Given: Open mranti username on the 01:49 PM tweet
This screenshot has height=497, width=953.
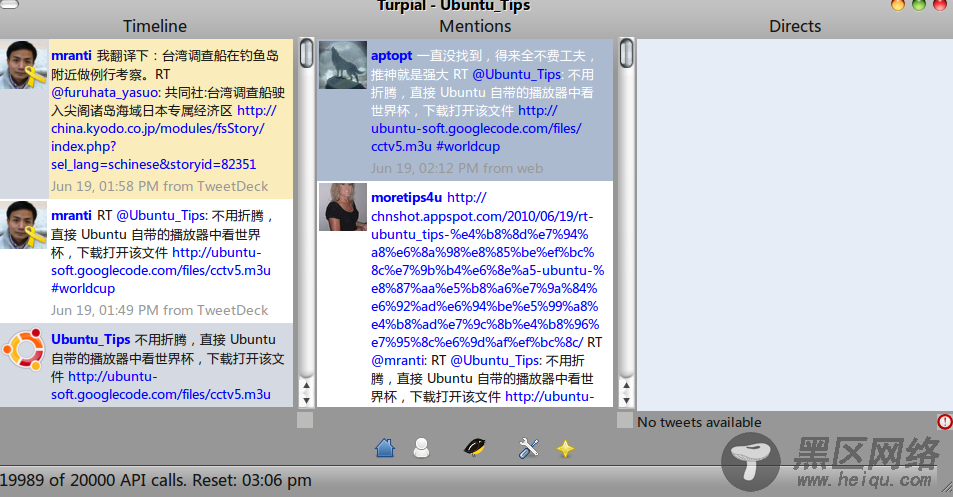Looking at the screenshot, I should pos(71,216).
